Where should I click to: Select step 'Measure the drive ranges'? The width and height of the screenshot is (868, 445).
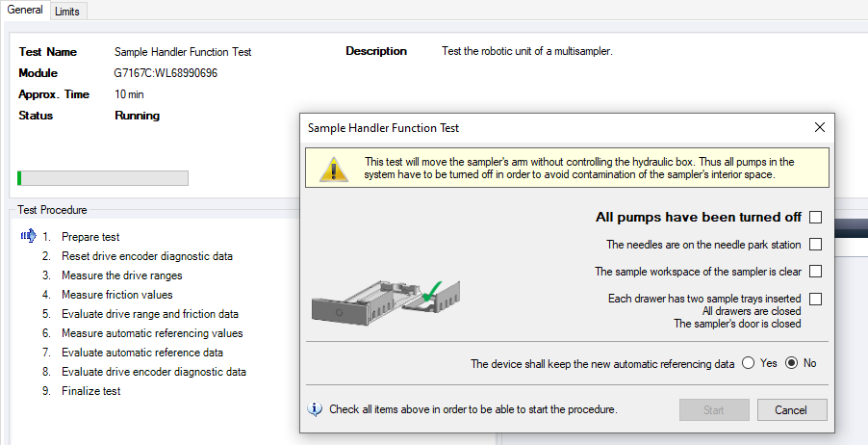(121, 275)
